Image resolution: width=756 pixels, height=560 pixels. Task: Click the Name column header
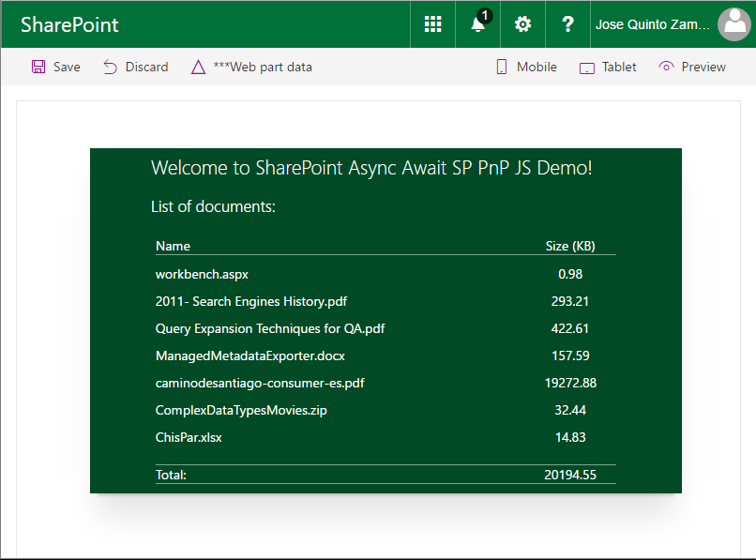point(173,246)
